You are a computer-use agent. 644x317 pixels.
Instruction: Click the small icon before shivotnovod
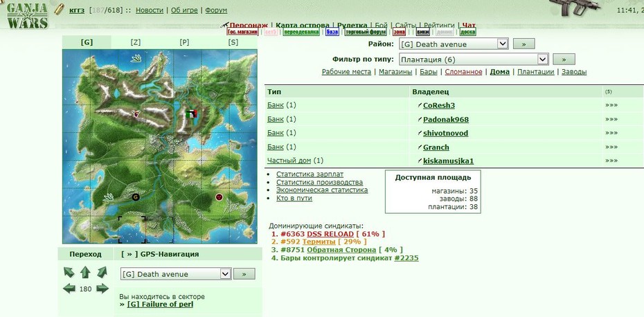420,133
